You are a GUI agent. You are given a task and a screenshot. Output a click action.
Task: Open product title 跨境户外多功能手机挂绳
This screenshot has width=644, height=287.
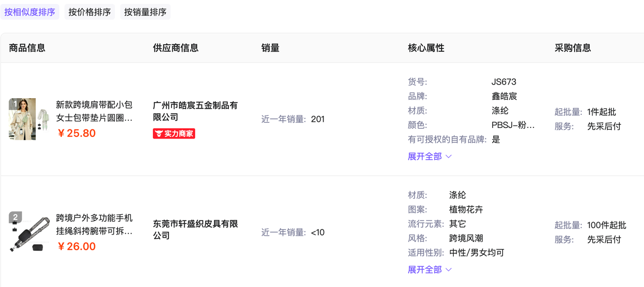click(94, 225)
